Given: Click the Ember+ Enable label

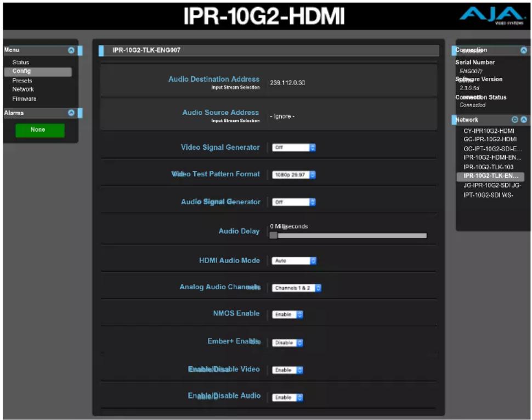Looking at the screenshot, I should click(234, 341).
